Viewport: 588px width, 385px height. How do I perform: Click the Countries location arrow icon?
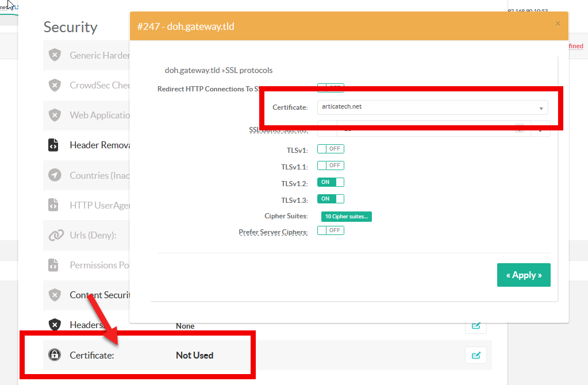[x=55, y=175]
